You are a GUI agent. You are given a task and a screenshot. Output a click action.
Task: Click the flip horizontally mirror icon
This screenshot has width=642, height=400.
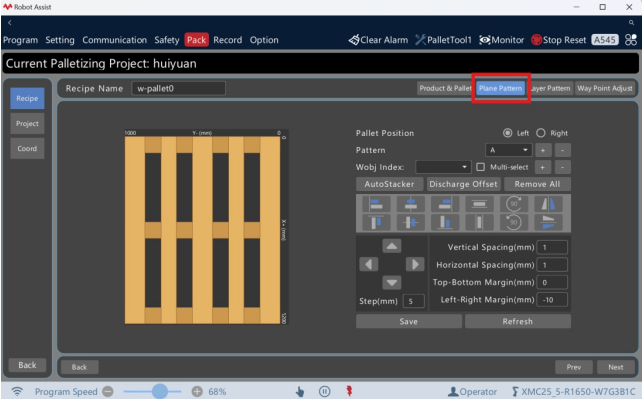548,204
